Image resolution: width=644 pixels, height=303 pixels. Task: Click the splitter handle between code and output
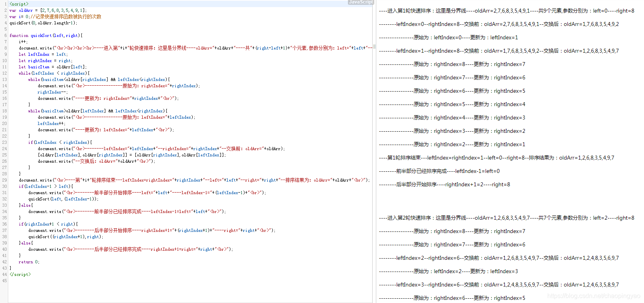tap(374, 46)
